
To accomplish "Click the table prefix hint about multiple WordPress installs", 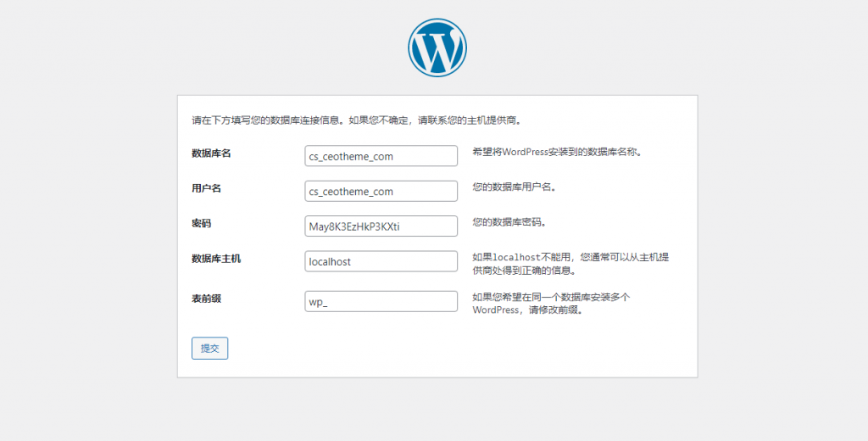I will [x=550, y=304].
